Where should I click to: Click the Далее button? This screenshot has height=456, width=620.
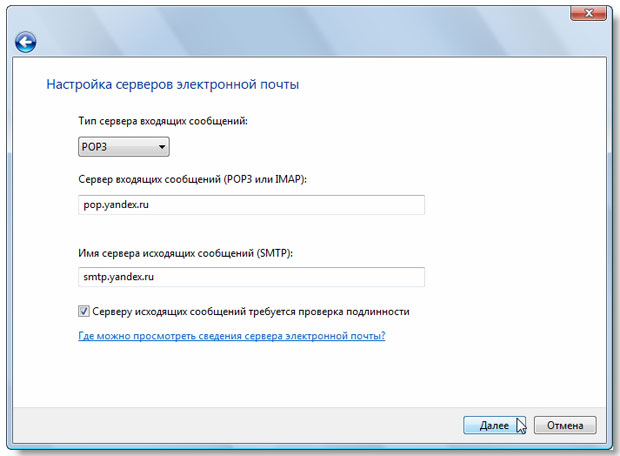495,426
